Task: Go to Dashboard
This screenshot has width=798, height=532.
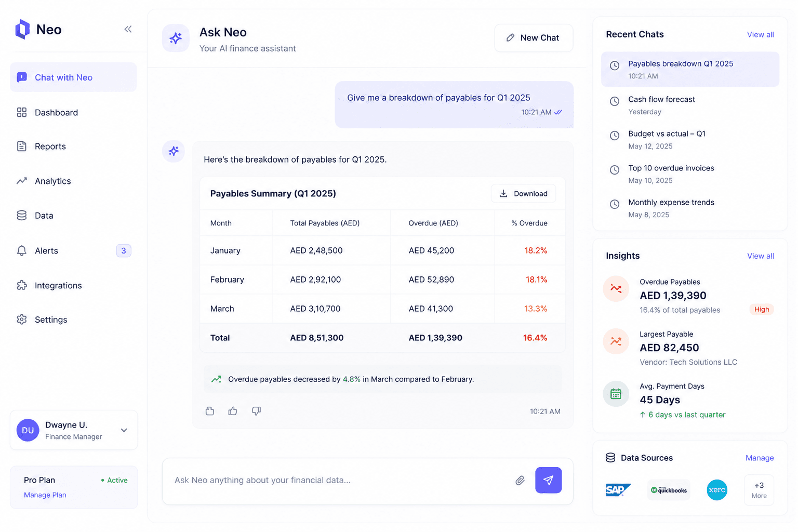Action: click(x=73, y=113)
